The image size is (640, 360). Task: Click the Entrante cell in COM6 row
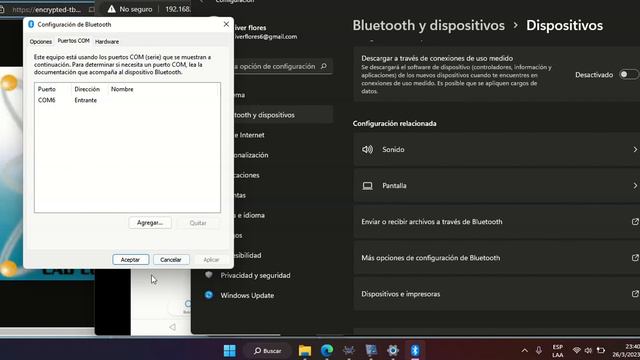86,100
